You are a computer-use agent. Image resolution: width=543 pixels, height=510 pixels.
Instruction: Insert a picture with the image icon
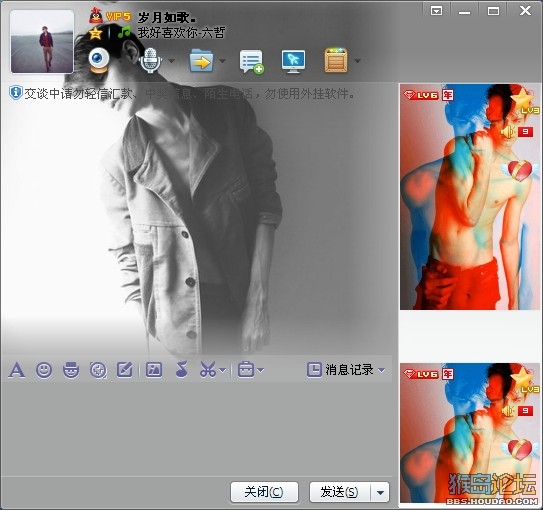(154, 369)
